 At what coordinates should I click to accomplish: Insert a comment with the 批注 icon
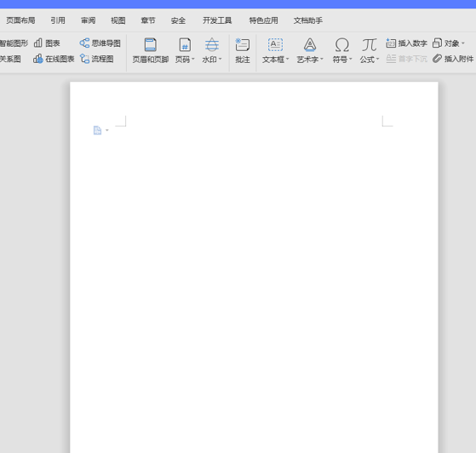click(x=242, y=45)
